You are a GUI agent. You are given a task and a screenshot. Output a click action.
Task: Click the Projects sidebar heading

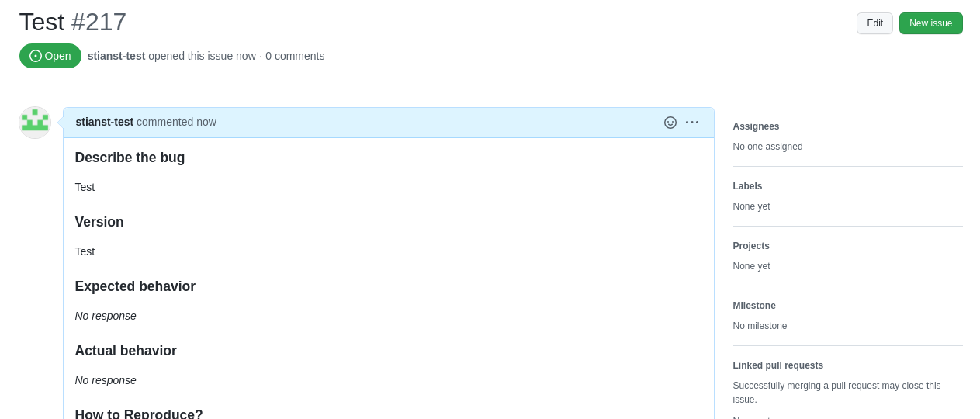751,246
